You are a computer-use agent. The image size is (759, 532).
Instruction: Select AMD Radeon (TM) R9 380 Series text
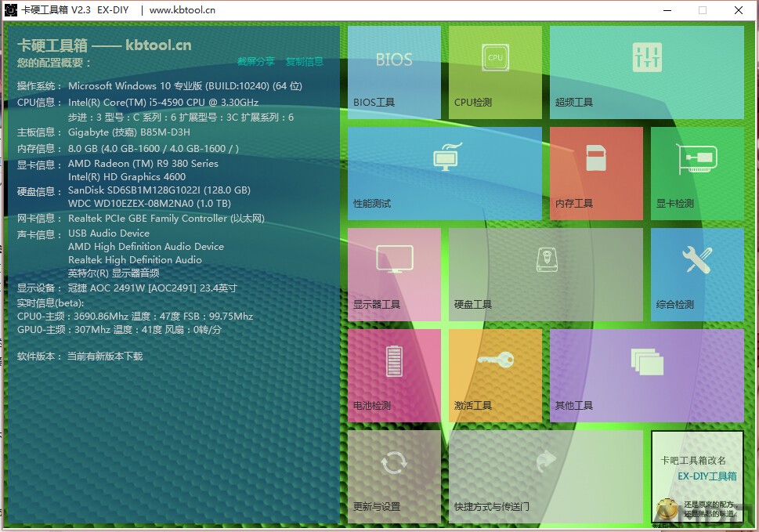click(143, 164)
